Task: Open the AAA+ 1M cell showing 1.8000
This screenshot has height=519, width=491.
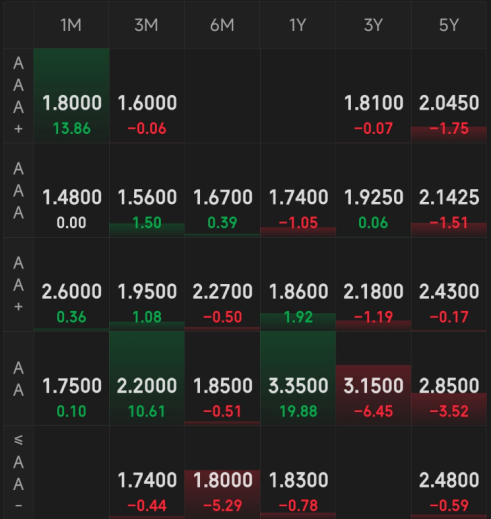Action: click(71, 96)
